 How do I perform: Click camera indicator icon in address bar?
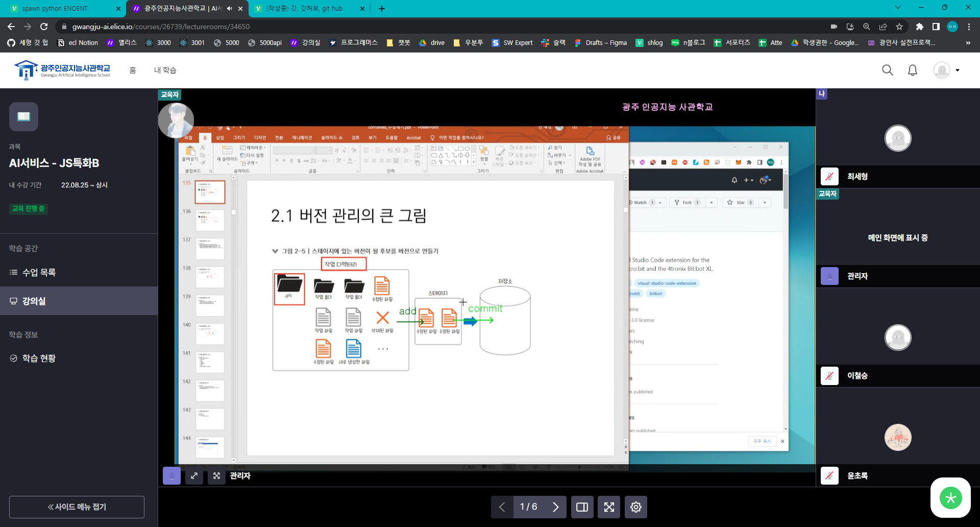(x=834, y=27)
